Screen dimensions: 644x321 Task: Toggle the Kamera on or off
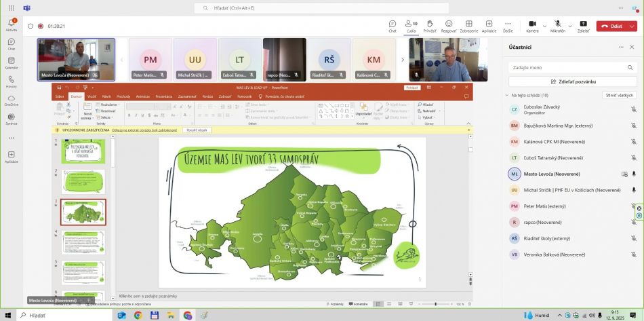532,24
